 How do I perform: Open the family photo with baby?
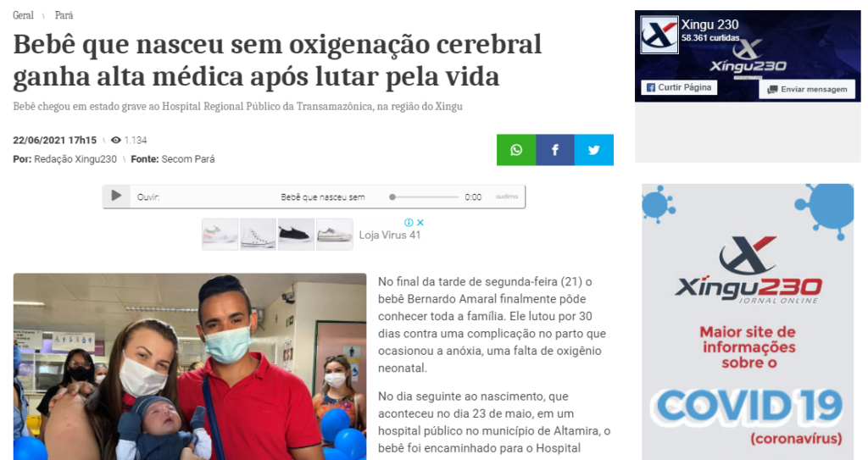click(190, 367)
